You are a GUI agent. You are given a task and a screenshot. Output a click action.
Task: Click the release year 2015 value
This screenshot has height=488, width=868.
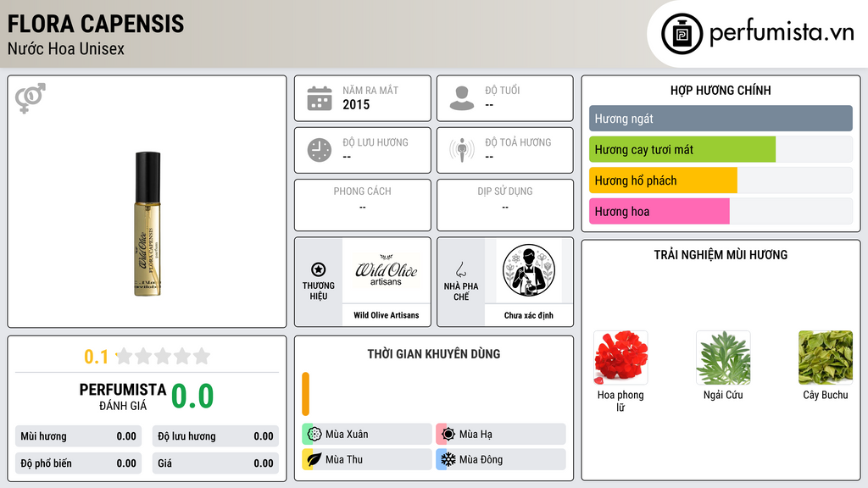(356, 104)
